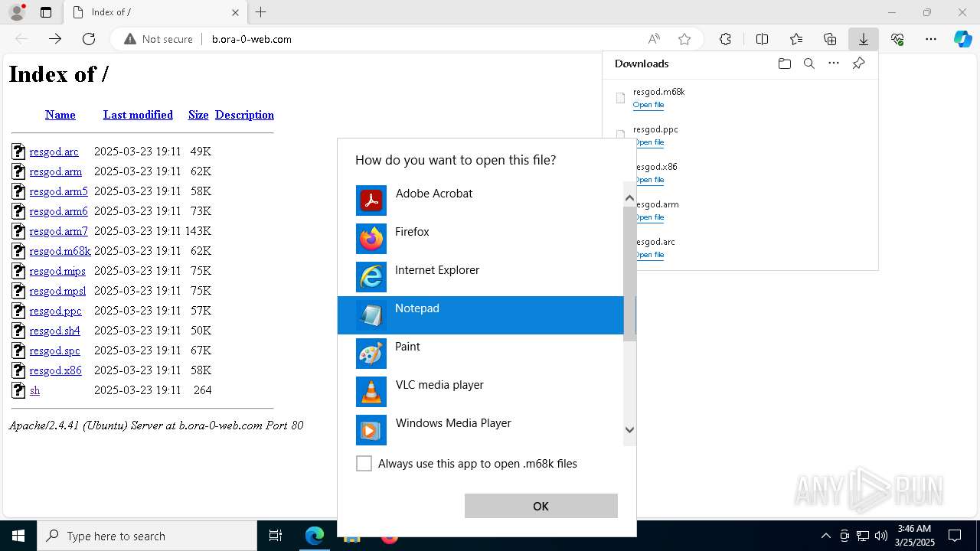980x551 pixels.
Task: Pick the Windows Media Player icon
Action: (371, 430)
